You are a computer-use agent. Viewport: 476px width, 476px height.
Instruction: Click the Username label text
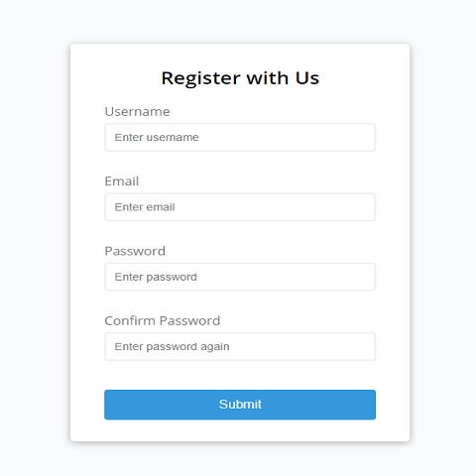[137, 112]
